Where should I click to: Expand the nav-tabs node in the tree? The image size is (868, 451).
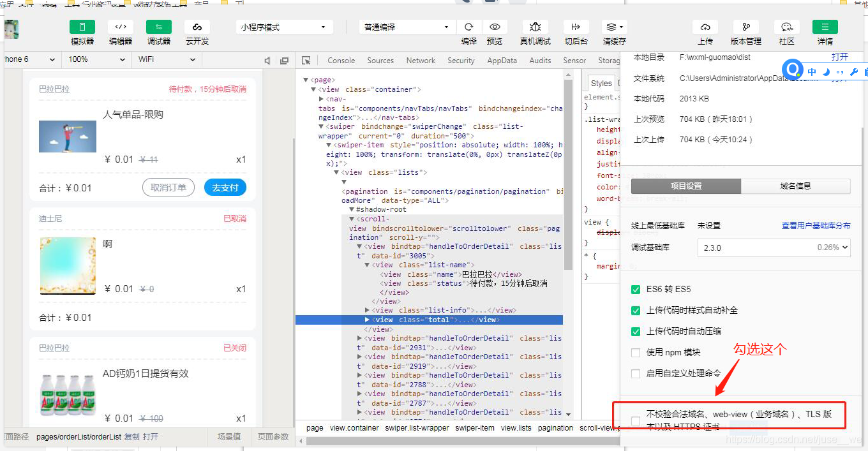[x=322, y=99]
